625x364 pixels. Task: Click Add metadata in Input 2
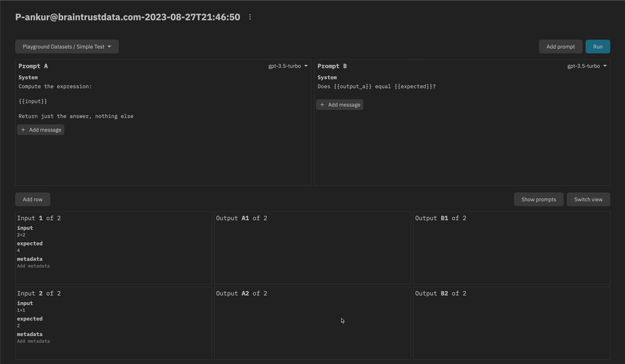(33, 341)
